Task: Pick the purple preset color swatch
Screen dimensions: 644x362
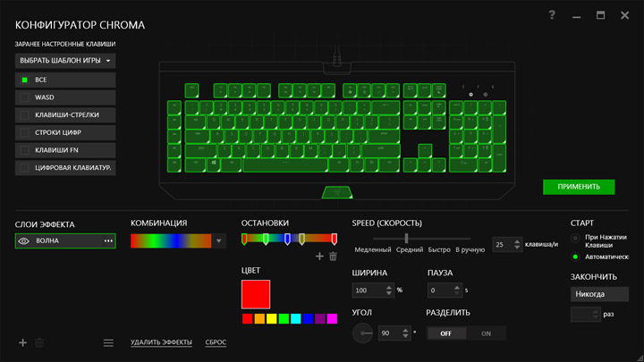Action: click(x=320, y=318)
